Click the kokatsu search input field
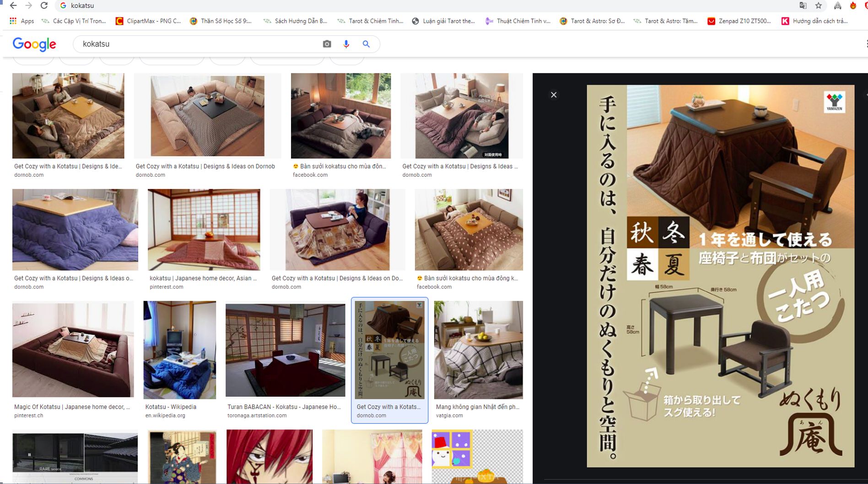Screen dimensions: 868x484 [197, 44]
